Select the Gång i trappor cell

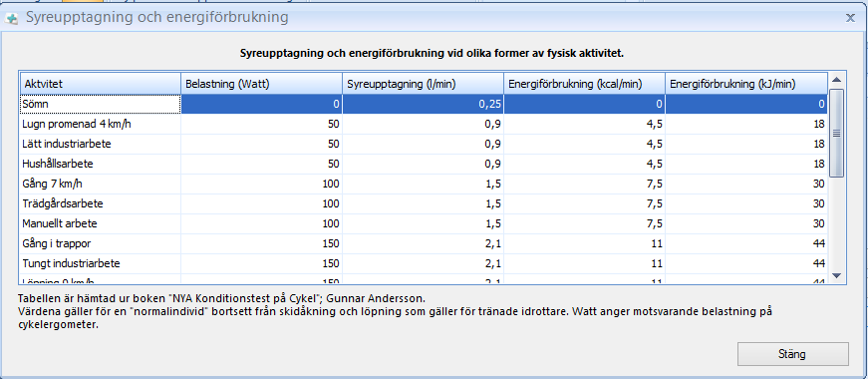(101, 243)
